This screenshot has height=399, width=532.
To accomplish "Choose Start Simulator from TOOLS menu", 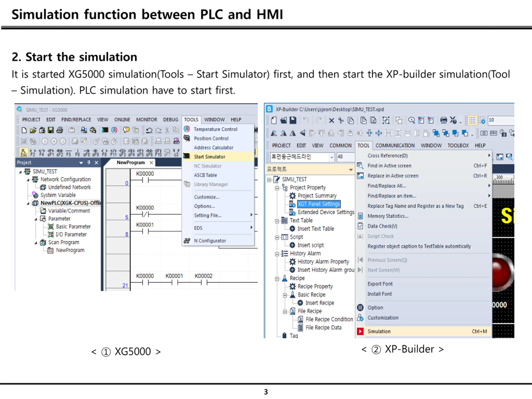I will point(209,157).
